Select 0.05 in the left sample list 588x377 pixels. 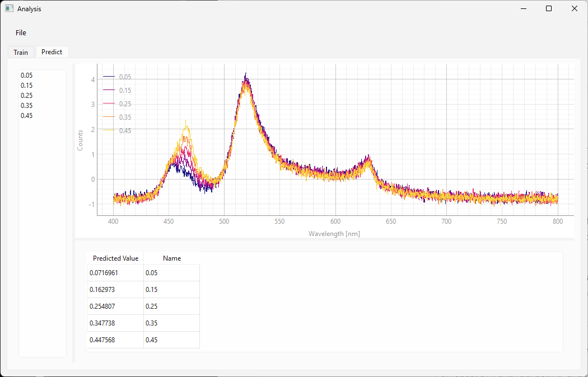click(26, 75)
